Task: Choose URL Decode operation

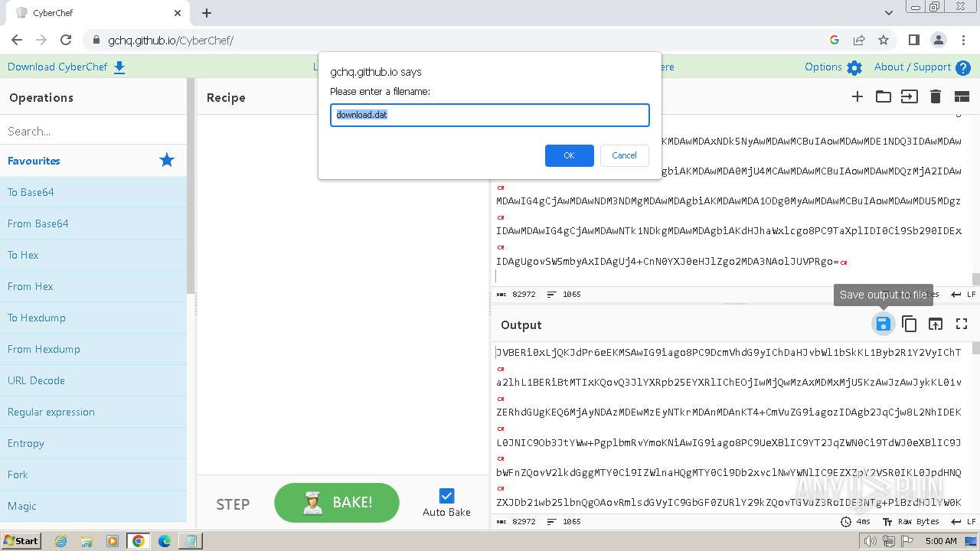Action: [x=93, y=380]
